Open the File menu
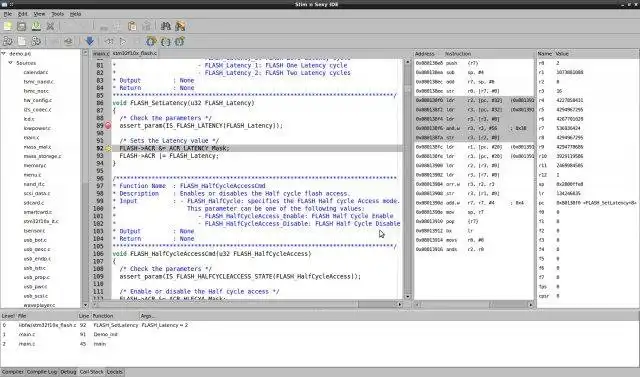Viewport: 640px width, 377px height. click(8, 14)
